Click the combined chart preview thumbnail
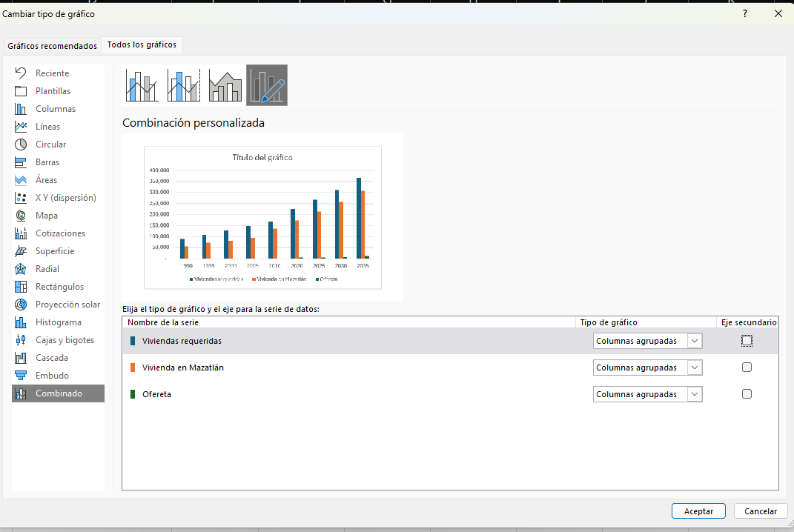Image resolution: width=794 pixels, height=532 pixels. [x=262, y=217]
